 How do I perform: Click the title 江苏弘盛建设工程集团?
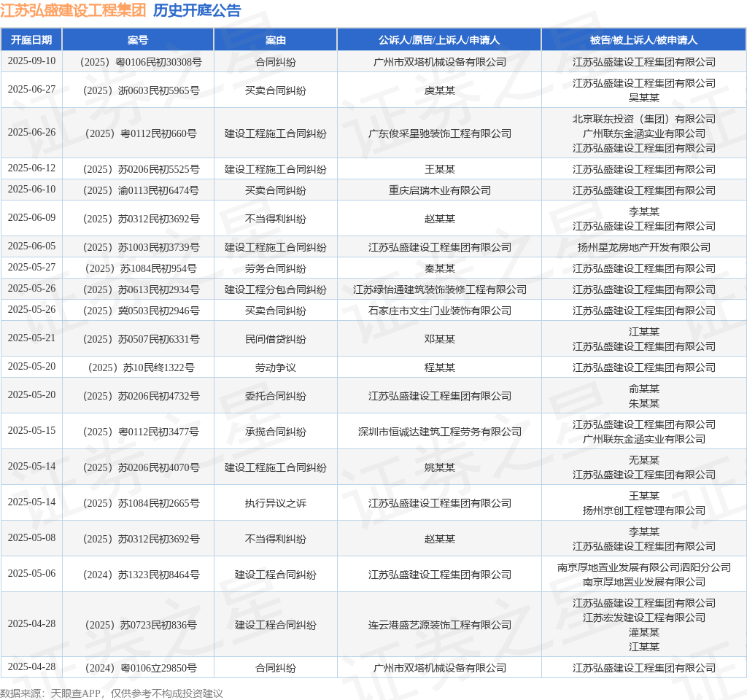(x=73, y=10)
